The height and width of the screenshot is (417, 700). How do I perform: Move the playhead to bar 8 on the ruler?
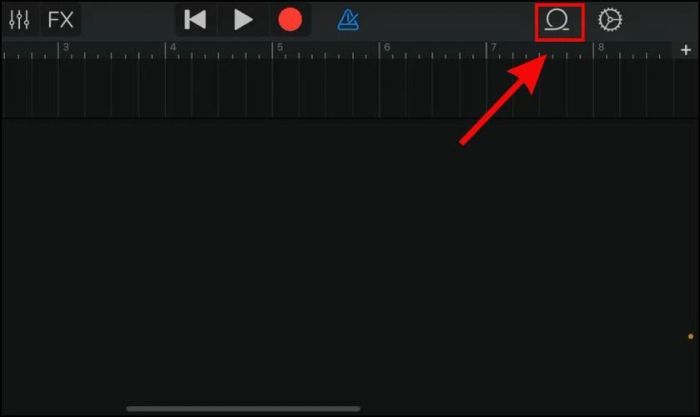coord(601,47)
